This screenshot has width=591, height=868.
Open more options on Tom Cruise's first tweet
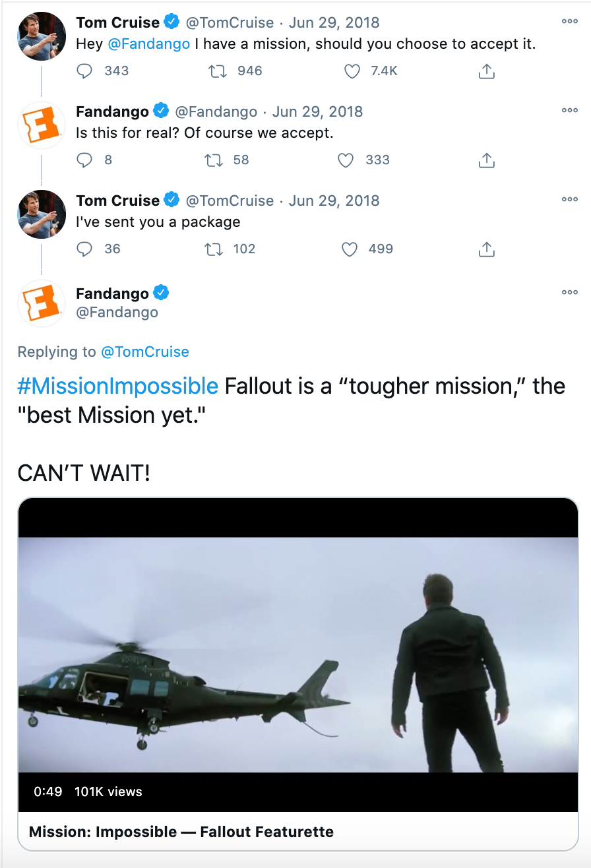point(569,22)
